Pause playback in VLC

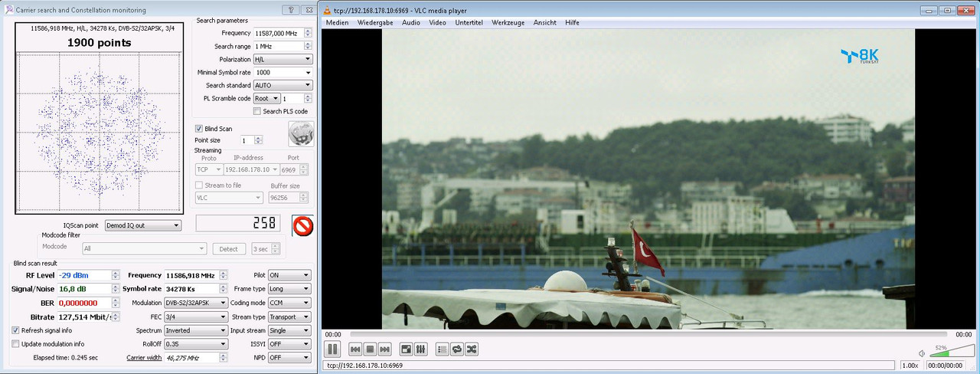(x=333, y=349)
